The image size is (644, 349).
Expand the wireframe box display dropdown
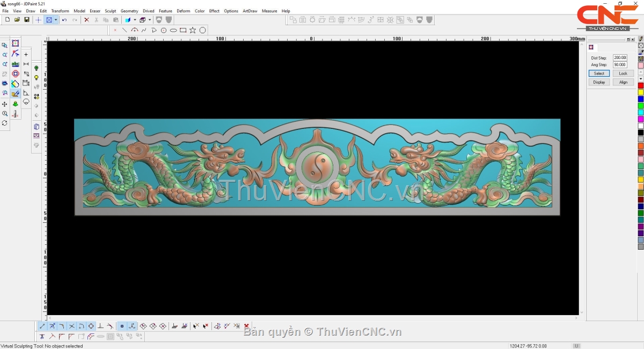[x=150, y=20]
